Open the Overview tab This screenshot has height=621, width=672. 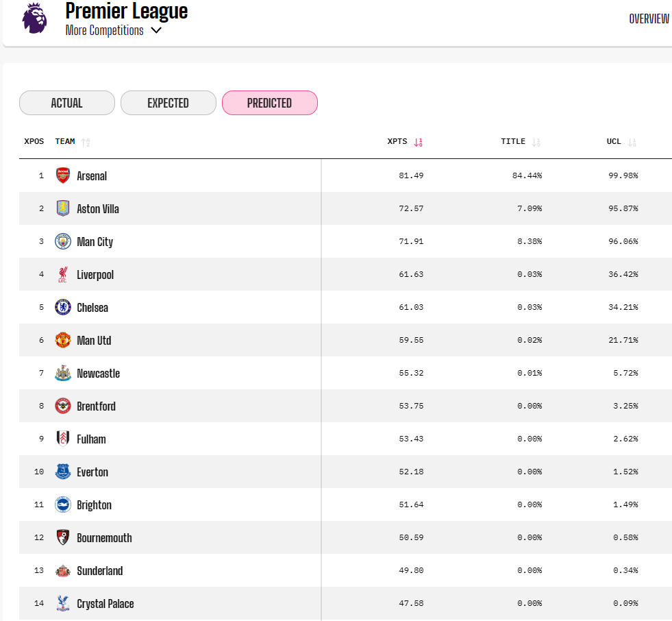[x=649, y=19]
